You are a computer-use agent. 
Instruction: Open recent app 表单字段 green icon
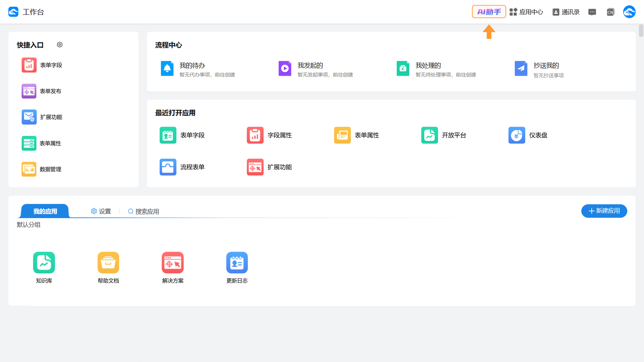(x=168, y=135)
